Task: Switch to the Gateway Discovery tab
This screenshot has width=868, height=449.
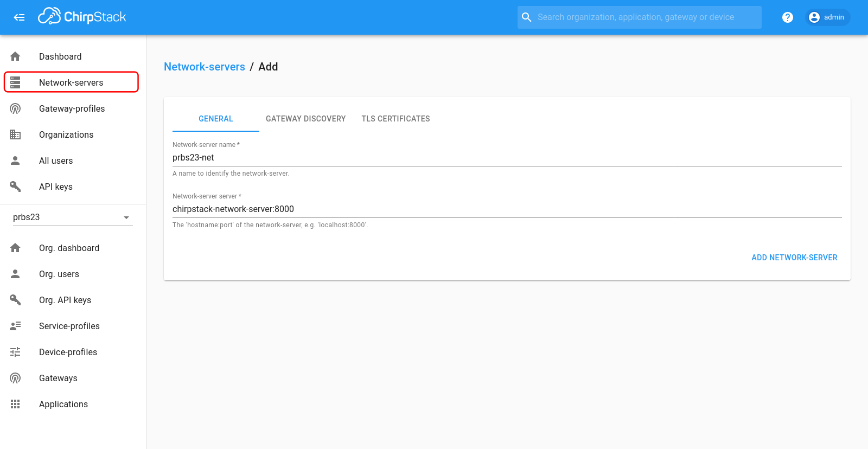Action: click(305, 119)
